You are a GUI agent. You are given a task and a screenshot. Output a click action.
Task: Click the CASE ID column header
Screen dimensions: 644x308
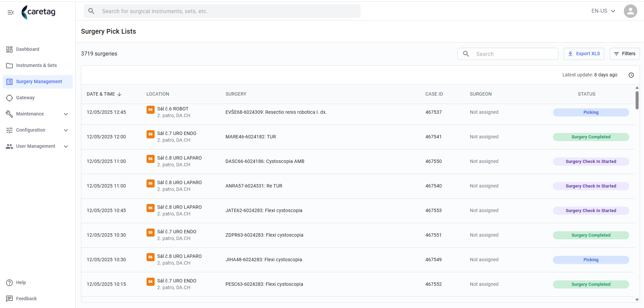(x=434, y=94)
